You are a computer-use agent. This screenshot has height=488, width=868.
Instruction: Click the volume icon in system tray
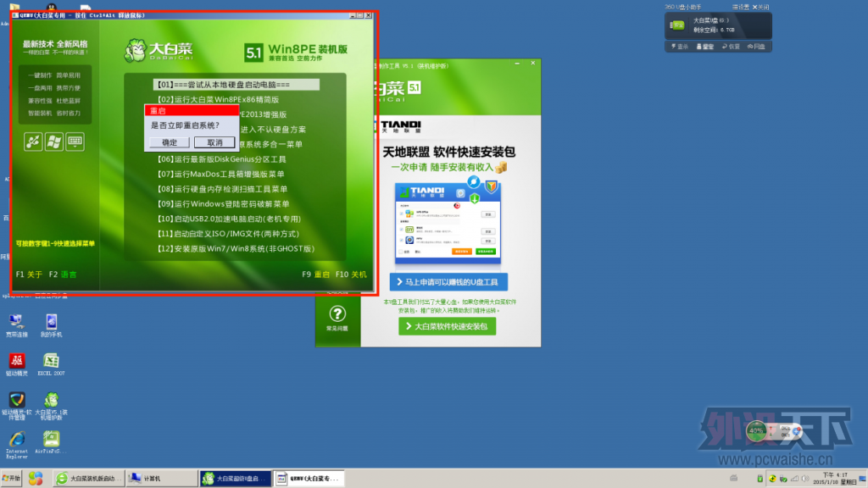click(x=805, y=480)
